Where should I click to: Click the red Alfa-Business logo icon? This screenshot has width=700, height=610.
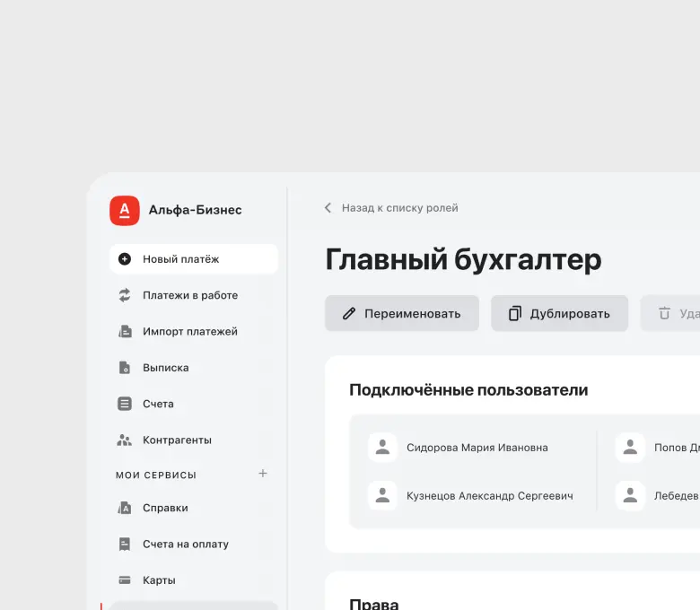(125, 210)
